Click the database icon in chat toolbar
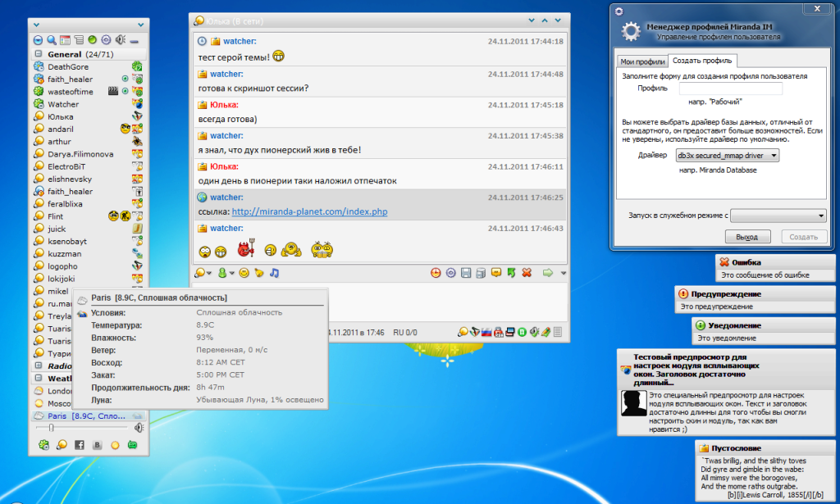 pos(481,273)
